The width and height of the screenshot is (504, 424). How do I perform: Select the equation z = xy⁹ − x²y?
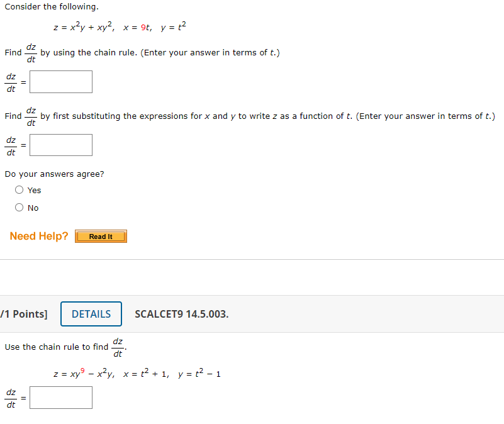pos(84,372)
